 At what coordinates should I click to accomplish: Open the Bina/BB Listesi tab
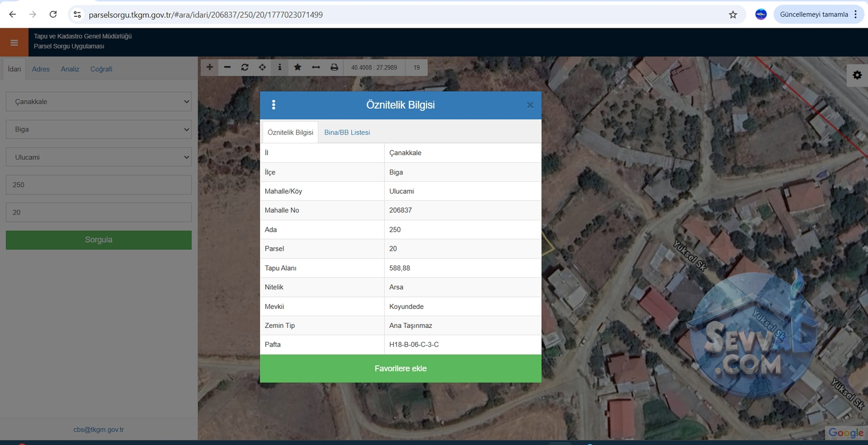tap(347, 132)
